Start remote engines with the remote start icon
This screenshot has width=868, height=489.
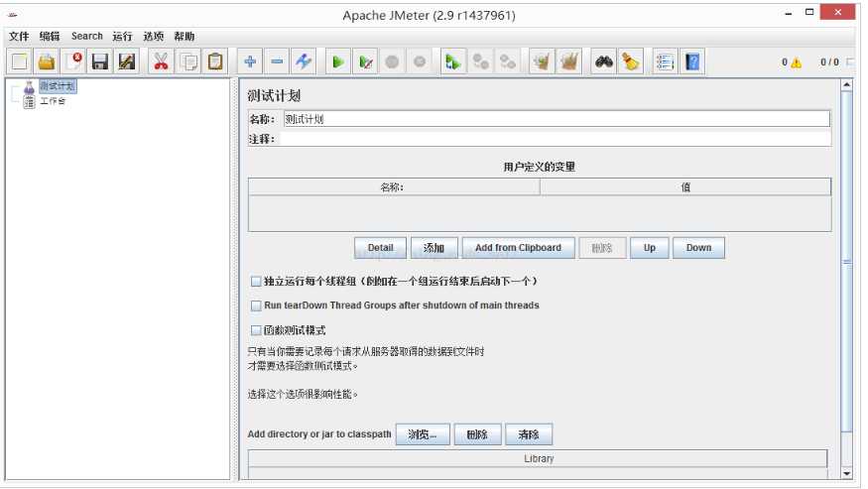453,61
